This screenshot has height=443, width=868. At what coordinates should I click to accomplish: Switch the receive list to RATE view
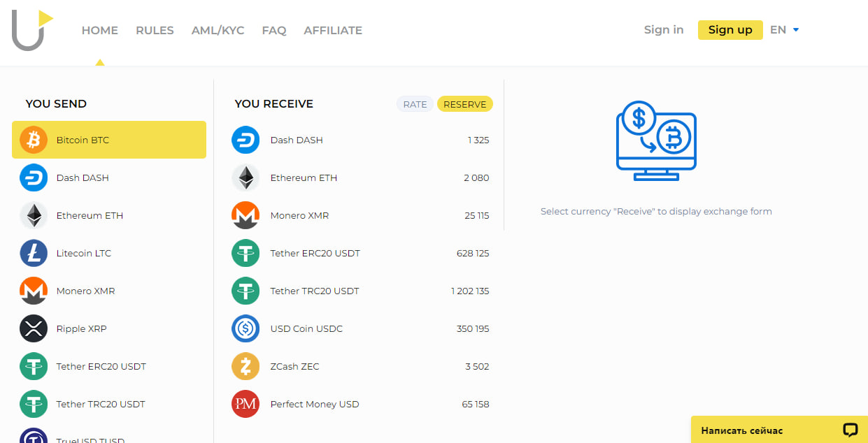pyautogui.click(x=415, y=103)
